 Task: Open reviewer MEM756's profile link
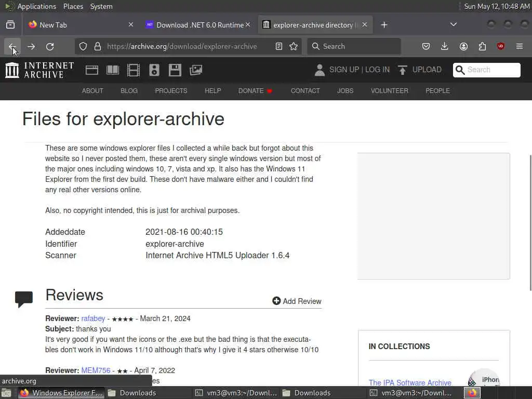(x=96, y=370)
